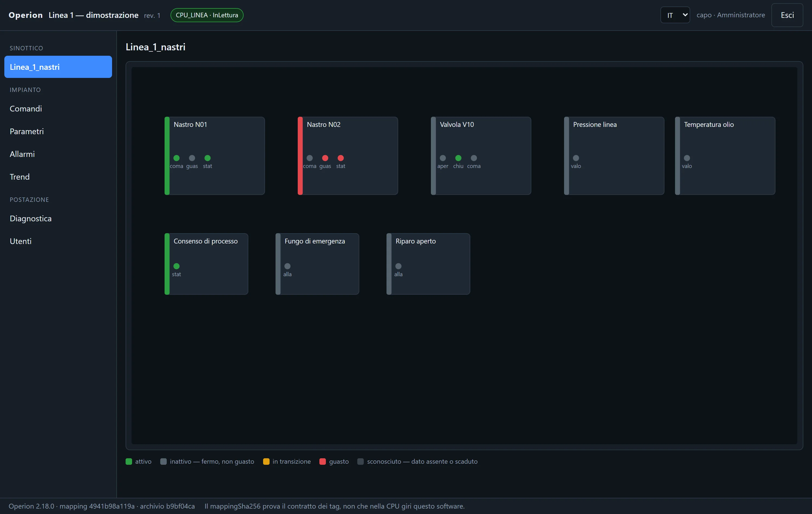Viewport: 812px width, 514px height.
Task: Click the green 'coma' indicator on Nastro N01
Action: point(176,158)
